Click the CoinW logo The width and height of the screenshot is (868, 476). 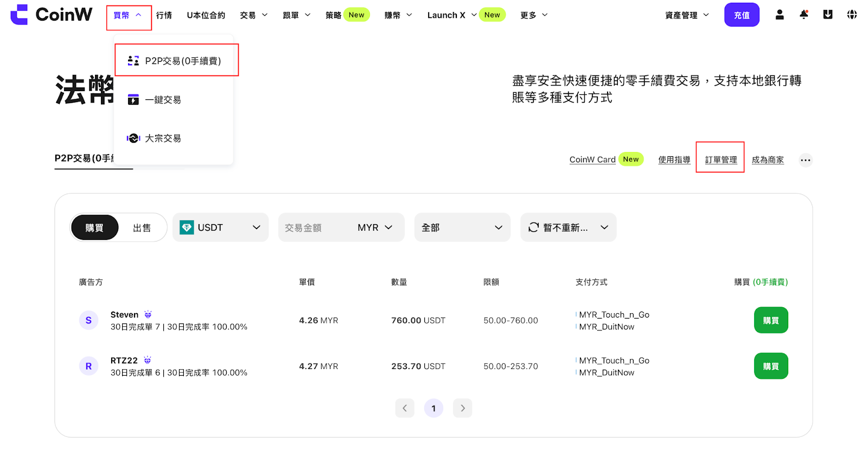(52, 15)
